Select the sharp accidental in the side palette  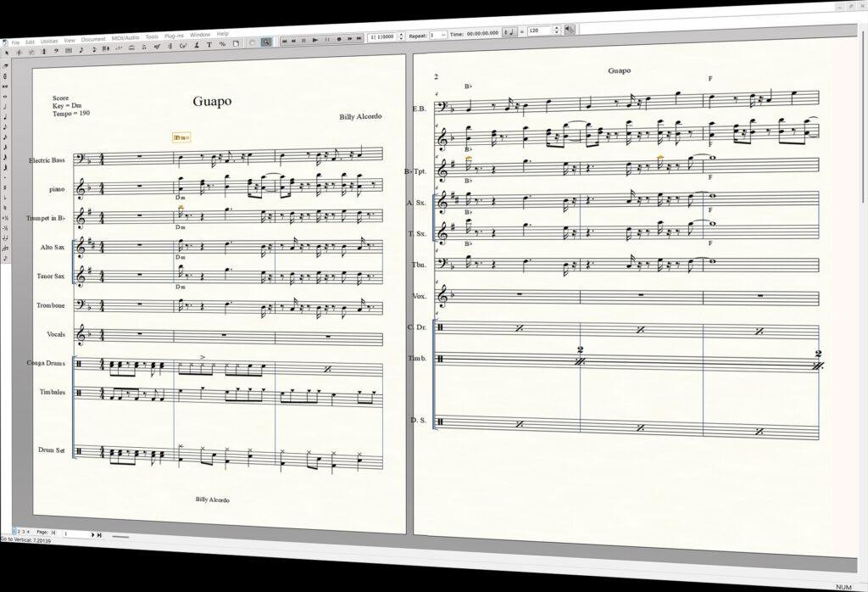pyautogui.click(x=6, y=187)
